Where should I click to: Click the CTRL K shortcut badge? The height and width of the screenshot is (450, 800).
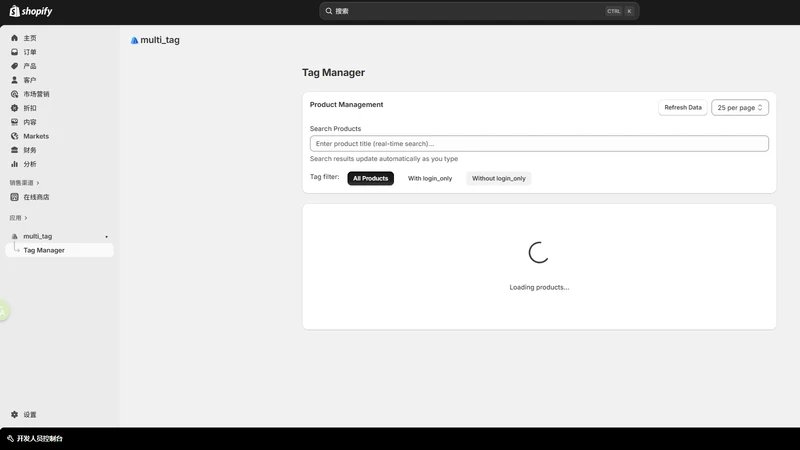point(619,11)
